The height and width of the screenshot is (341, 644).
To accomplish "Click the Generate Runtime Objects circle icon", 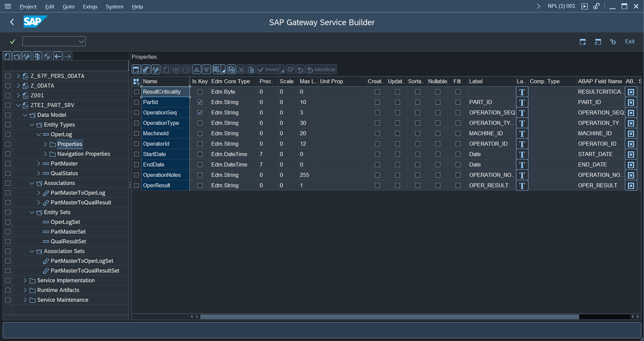I will pos(47,56).
